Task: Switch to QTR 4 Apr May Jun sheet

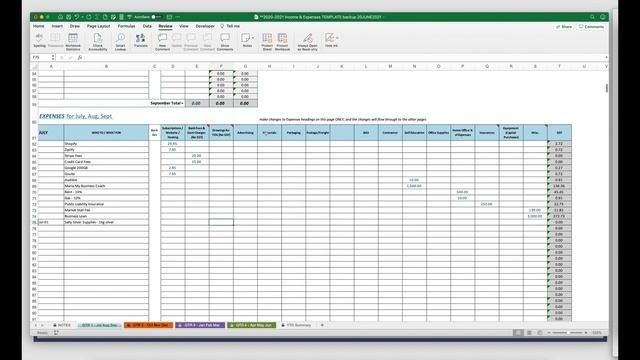Action: [251, 325]
